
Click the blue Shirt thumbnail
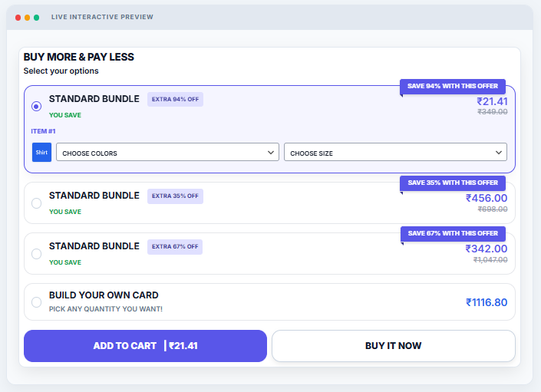point(41,152)
